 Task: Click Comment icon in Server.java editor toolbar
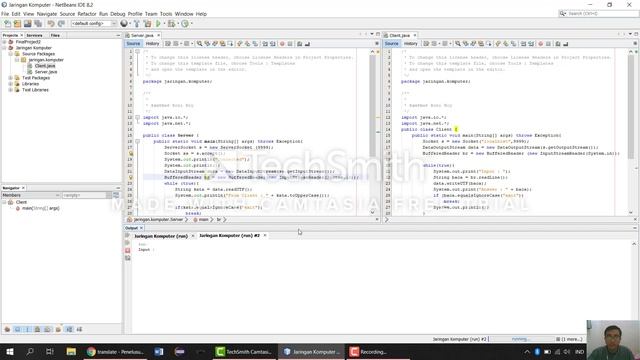point(300,44)
